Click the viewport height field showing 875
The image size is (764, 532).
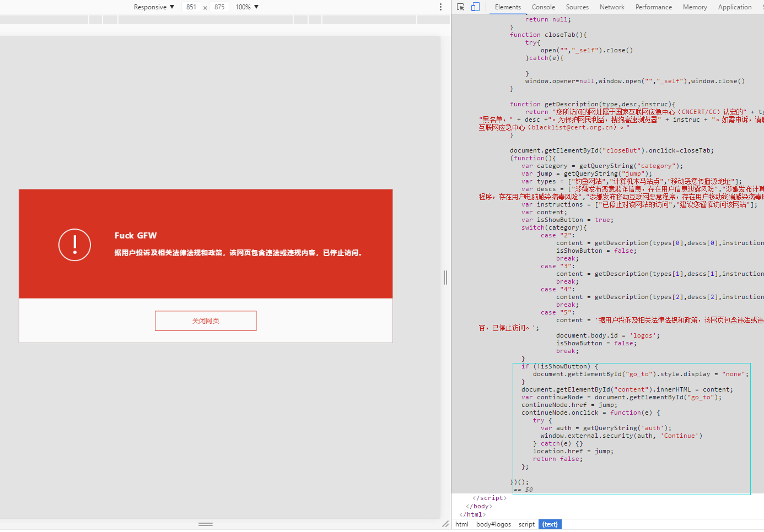(x=219, y=7)
